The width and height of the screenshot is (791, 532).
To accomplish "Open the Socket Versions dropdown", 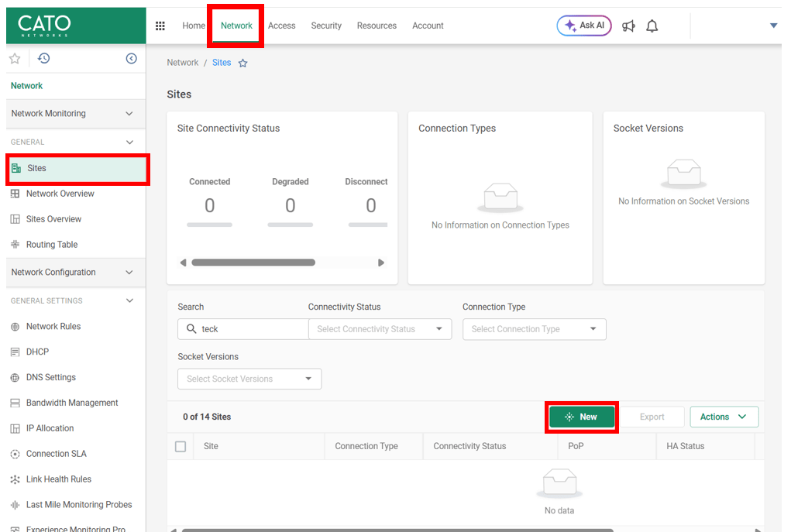I will coord(249,379).
